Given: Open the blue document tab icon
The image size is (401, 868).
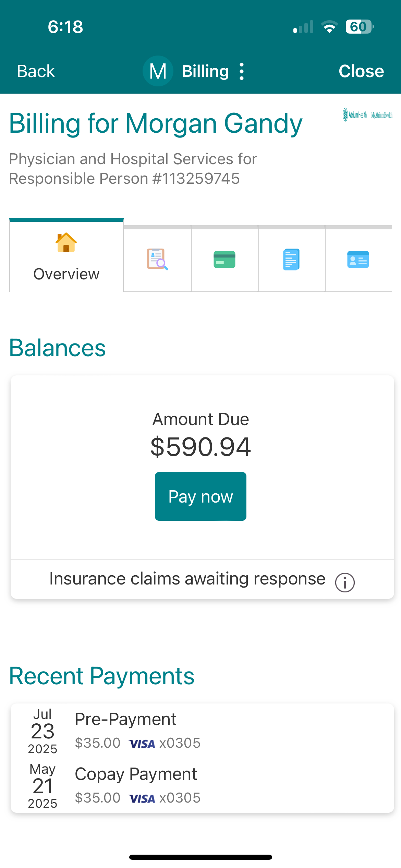Looking at the screenshot, I should [291, 260].
